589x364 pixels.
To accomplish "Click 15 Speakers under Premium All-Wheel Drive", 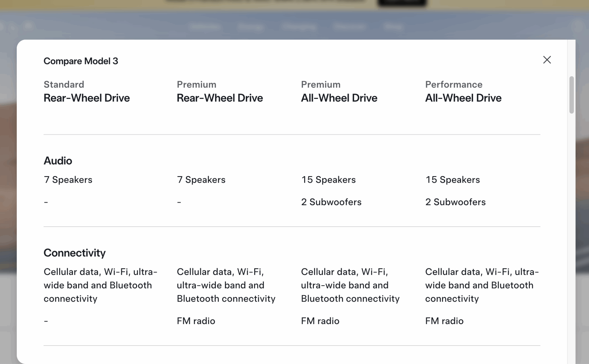I will point(328,180).
